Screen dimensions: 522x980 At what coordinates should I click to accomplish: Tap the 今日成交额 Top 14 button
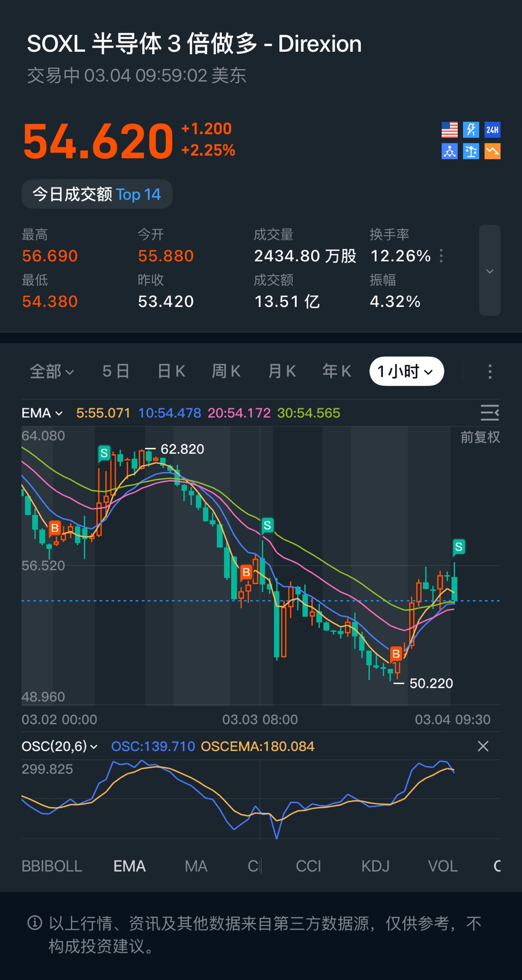pos(97,194)
